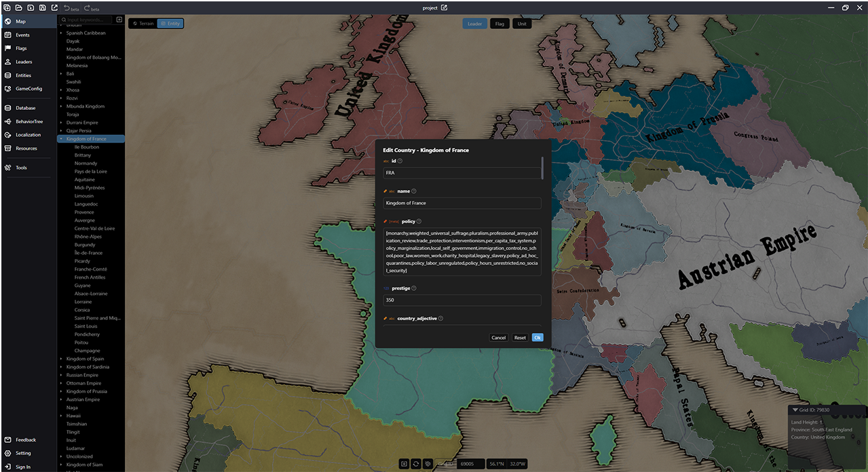Click the prestige input field showing 350
Viewport: 868px width, 472px height.
(461, 300)
